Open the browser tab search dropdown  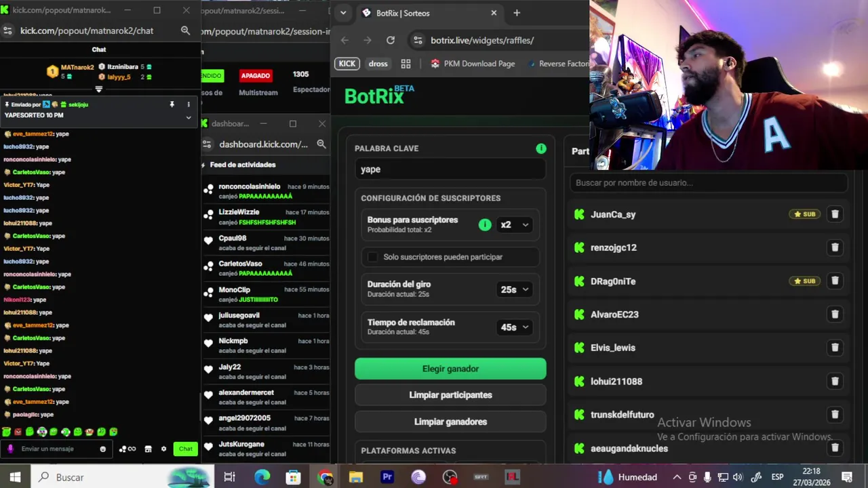click(x=343, y=13)
